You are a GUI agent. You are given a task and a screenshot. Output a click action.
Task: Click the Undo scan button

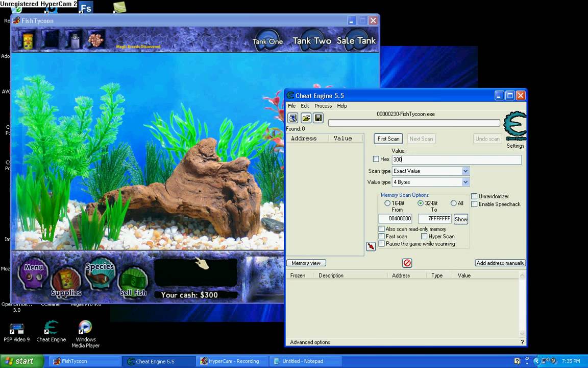pos(487,139)
